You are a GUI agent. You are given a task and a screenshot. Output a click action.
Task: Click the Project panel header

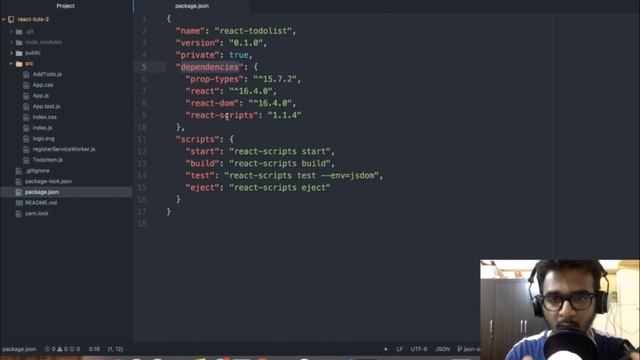pos(66,6)
